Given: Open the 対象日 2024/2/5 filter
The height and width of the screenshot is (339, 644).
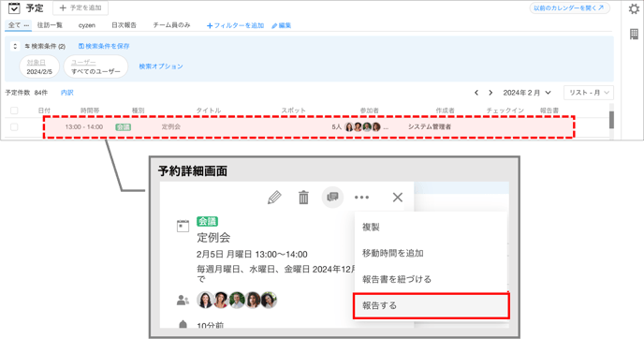Looking at the screenshot, I should [x=39, y=66].
